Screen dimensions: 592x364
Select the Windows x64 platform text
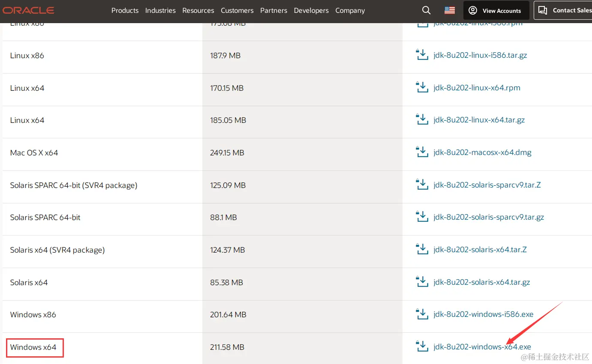33,347
